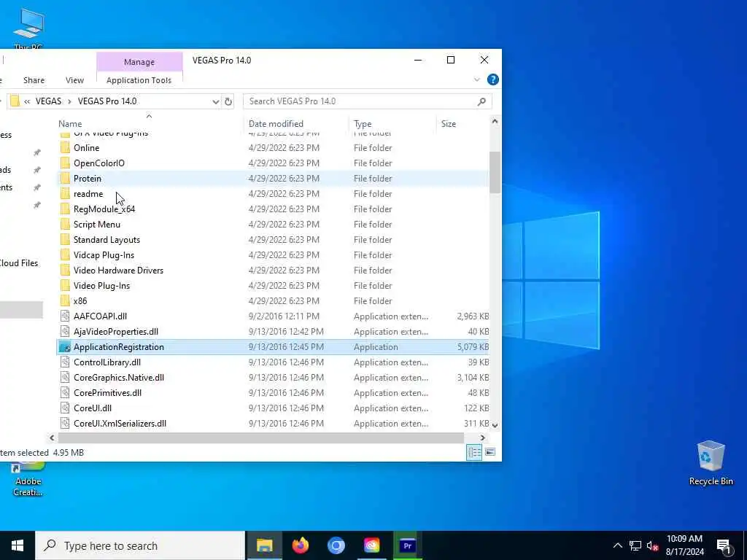This screenshot has height=560, width=747.
Task: Click the taskbar Type here to search box
Action: [x=140, y=545]
